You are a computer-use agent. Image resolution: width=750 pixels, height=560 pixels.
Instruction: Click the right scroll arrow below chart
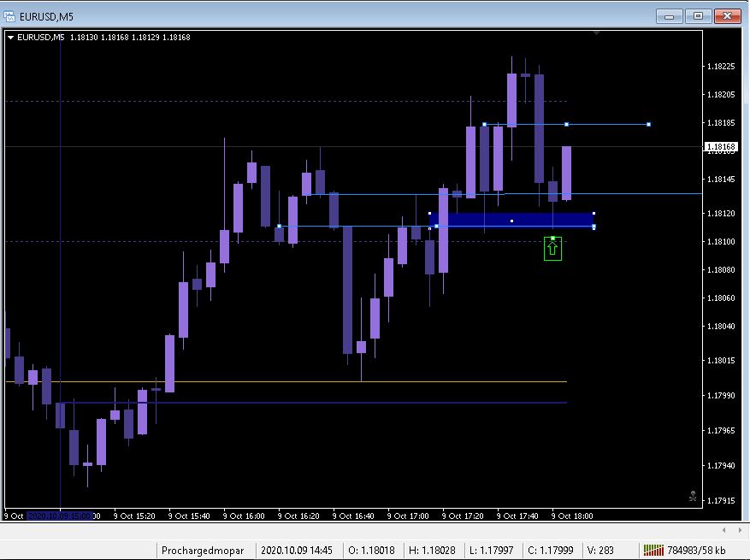tap(740, 530)
